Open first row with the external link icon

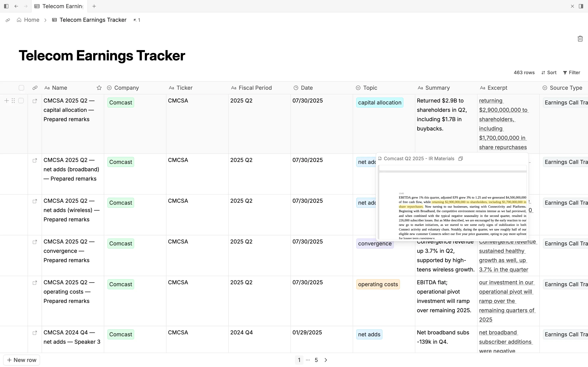35,101
